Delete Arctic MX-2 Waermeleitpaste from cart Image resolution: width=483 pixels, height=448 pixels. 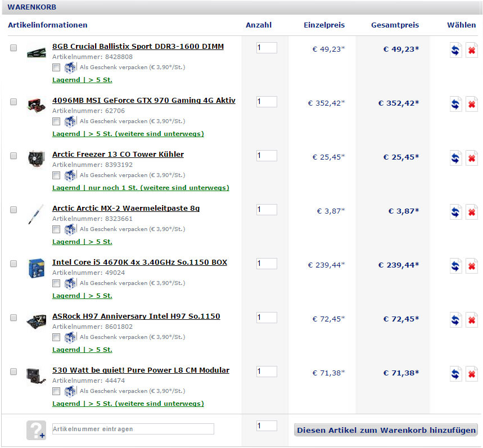click(472, 212)
